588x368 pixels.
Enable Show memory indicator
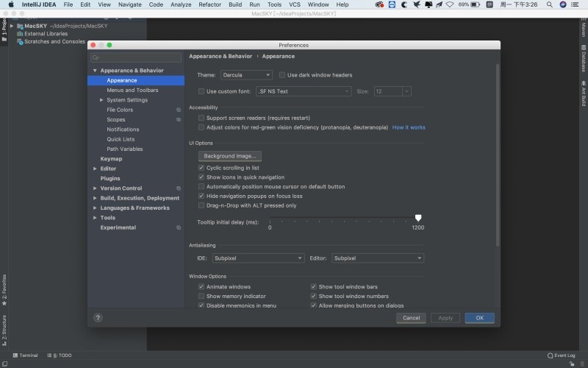coord(201,297)
